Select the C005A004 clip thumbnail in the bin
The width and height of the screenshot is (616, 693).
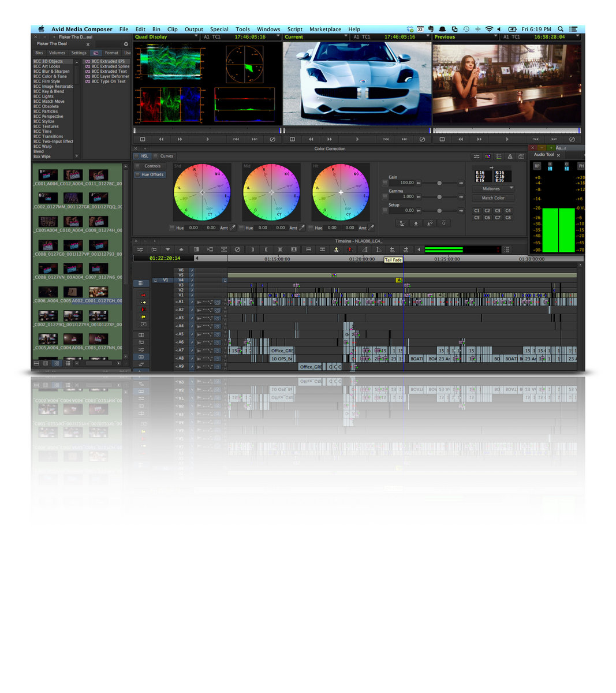pos(47,222)
